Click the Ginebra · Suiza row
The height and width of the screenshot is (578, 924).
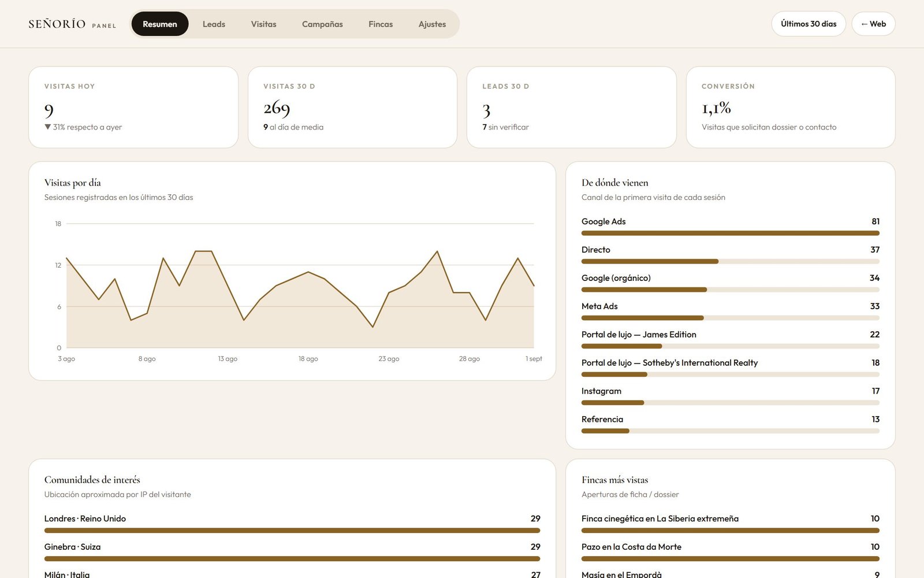coord(292,551)
